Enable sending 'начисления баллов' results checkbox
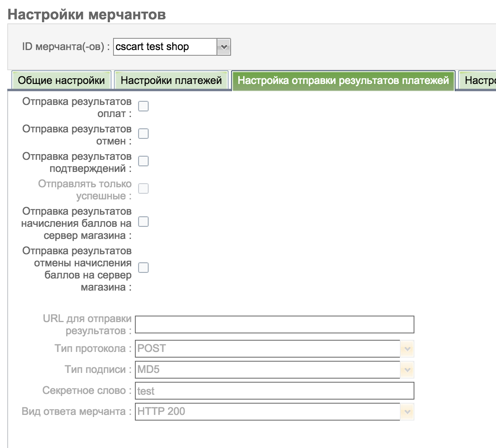 [x=143, y=222]
